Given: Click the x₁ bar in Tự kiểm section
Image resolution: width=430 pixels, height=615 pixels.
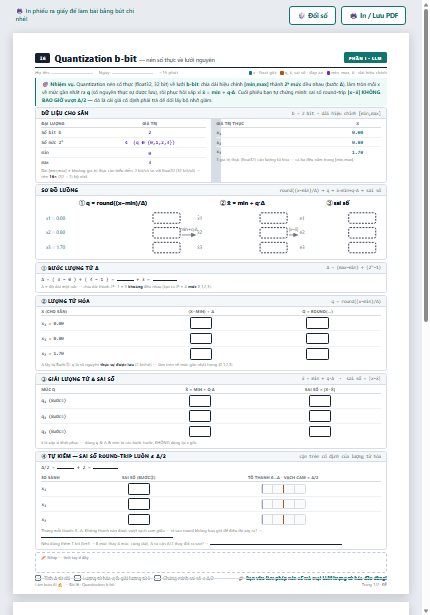Looking at the screenshot, I should pyautogui.click(x=284, y=489).
